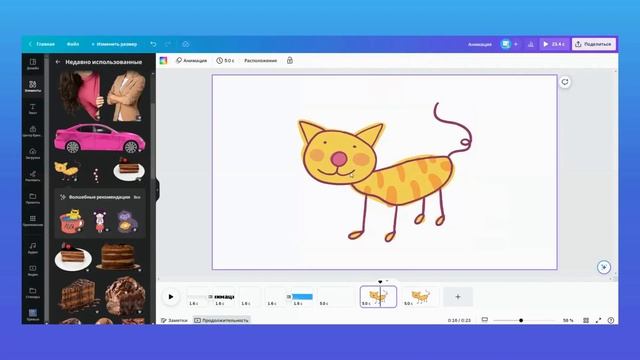640x360 pixels.
Task: Open the starred folder tab in the sidebar
Action: [x=33, y=293]
